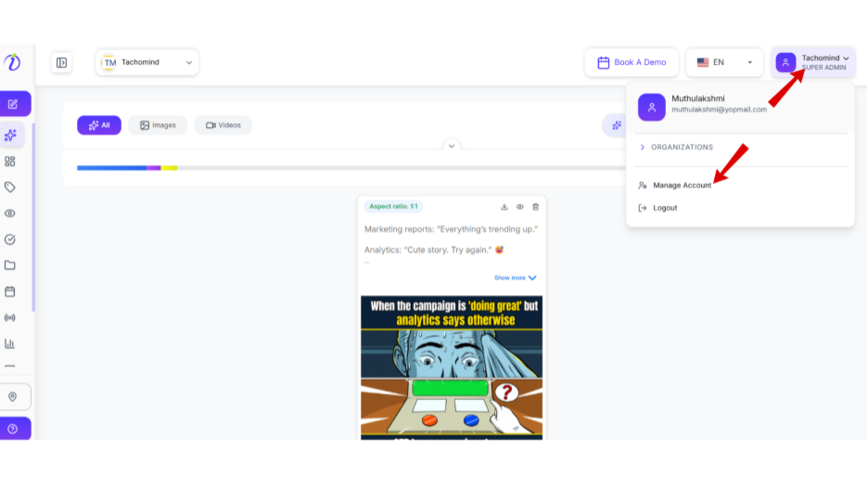Viewport: 868px width, 490px height.
Task: Toggle the sidebar panel collapse icon
Action: (61, 62)
